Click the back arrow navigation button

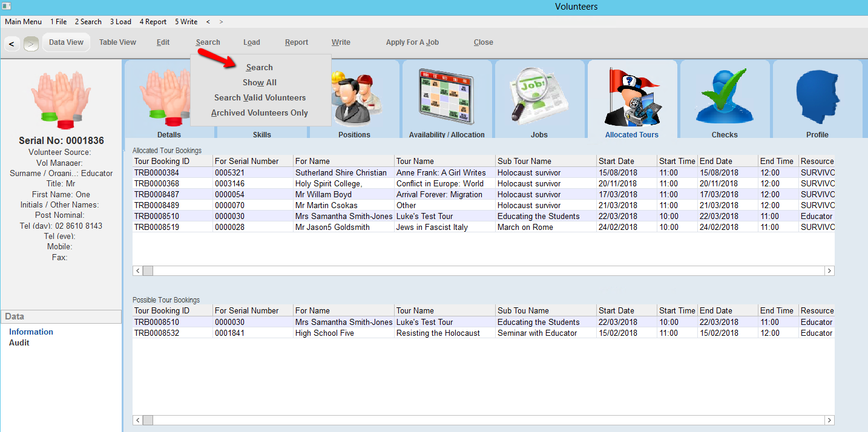[x=11, y=44]
